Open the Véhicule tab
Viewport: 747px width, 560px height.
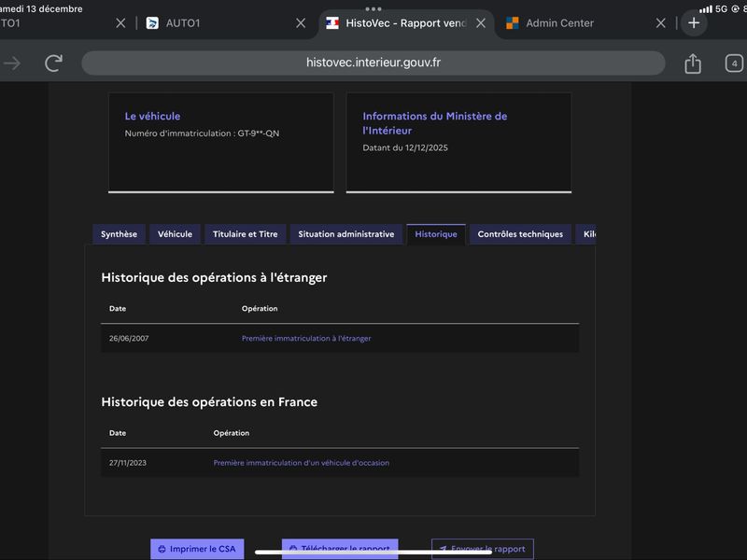pos(175,234)
